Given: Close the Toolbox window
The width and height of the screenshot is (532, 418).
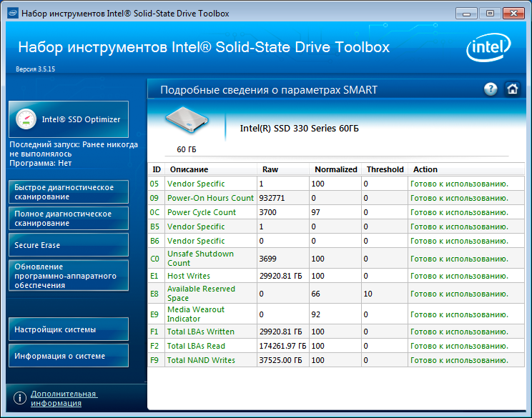Looking at the screenshot, I should [x=513, y=14].
